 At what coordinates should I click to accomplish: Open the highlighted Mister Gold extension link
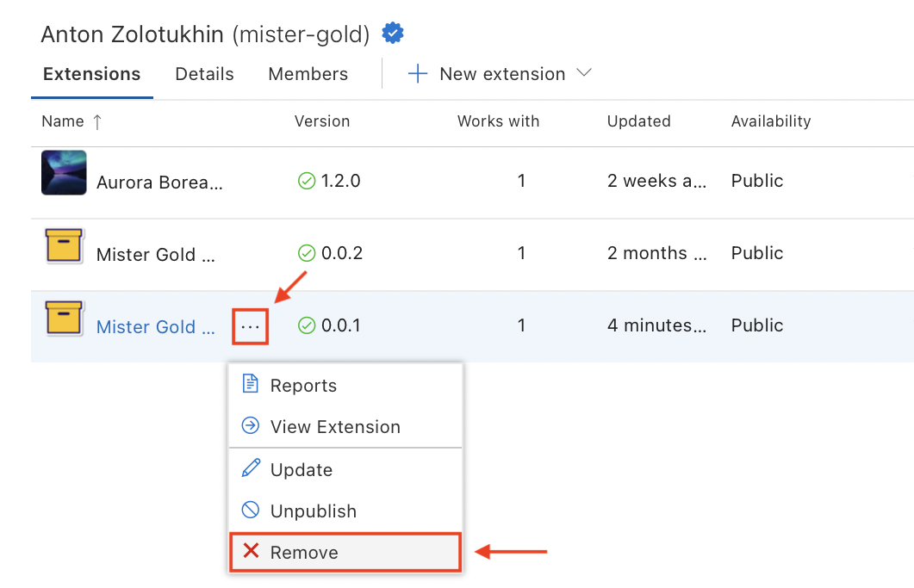coord(156,327)
